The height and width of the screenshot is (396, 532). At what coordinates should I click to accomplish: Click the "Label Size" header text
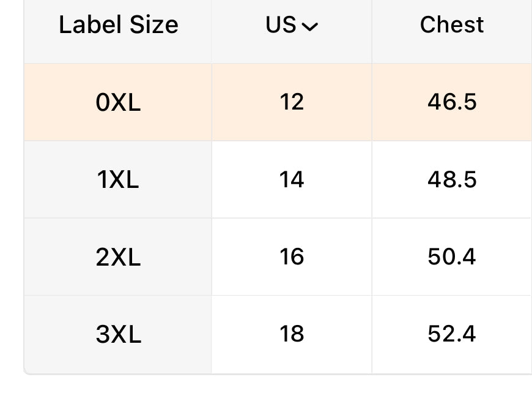pyautogui.click(x=118, y=26)
